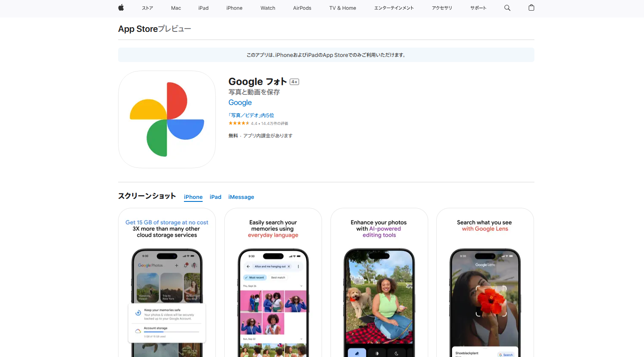Click the Watch navigation item
This screenshot has height=357, width=644.
point(268,8)
